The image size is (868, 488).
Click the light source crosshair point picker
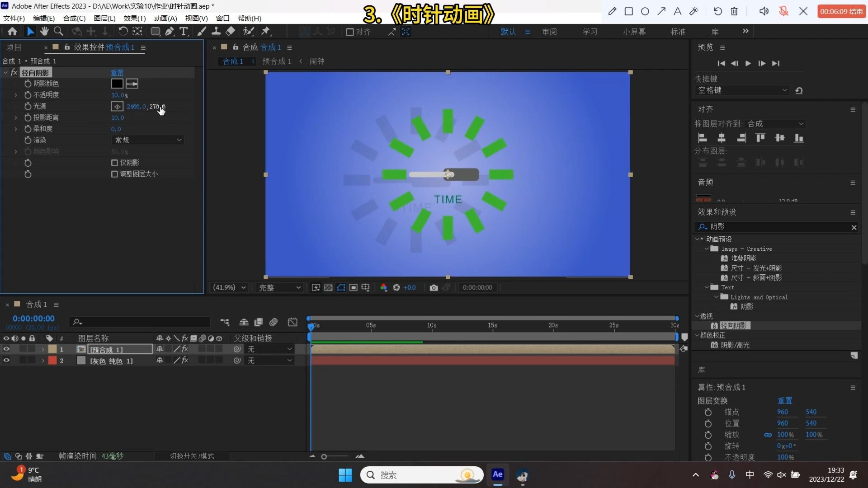117,106
